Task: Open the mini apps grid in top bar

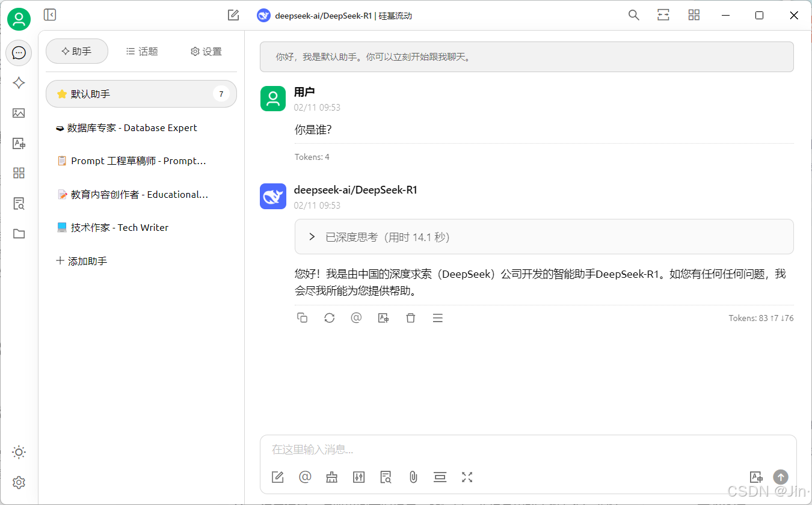Action: click(694, 15)
